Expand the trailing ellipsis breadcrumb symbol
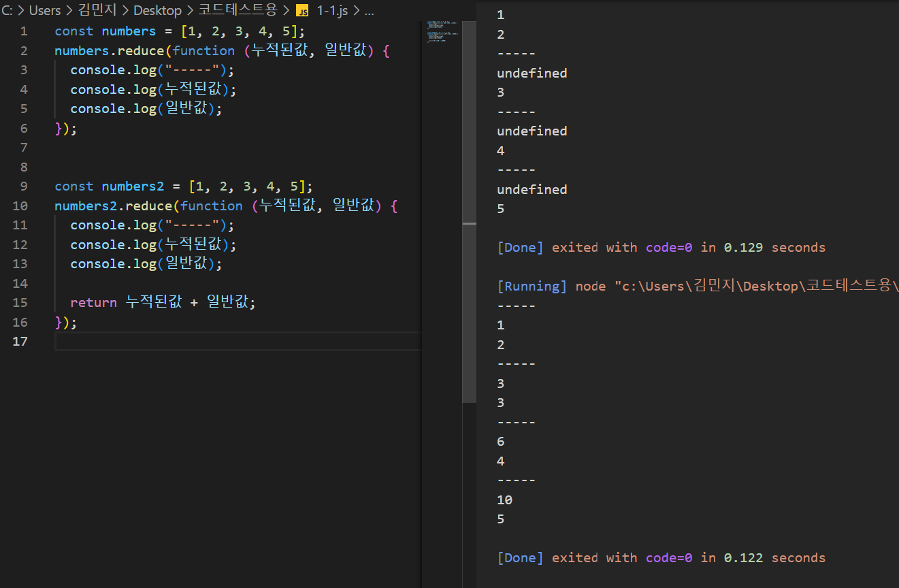This screenshot has width=899, height=588. tap(370, 11)
